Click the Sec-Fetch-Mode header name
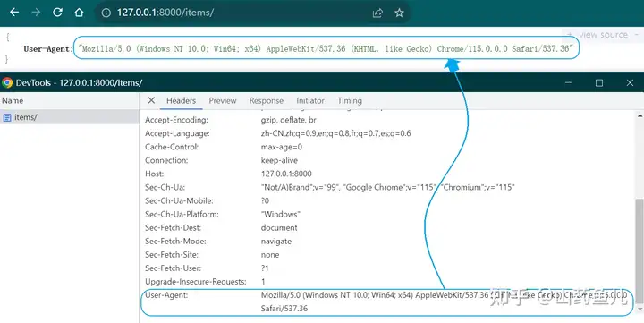 tap(175, 242)
